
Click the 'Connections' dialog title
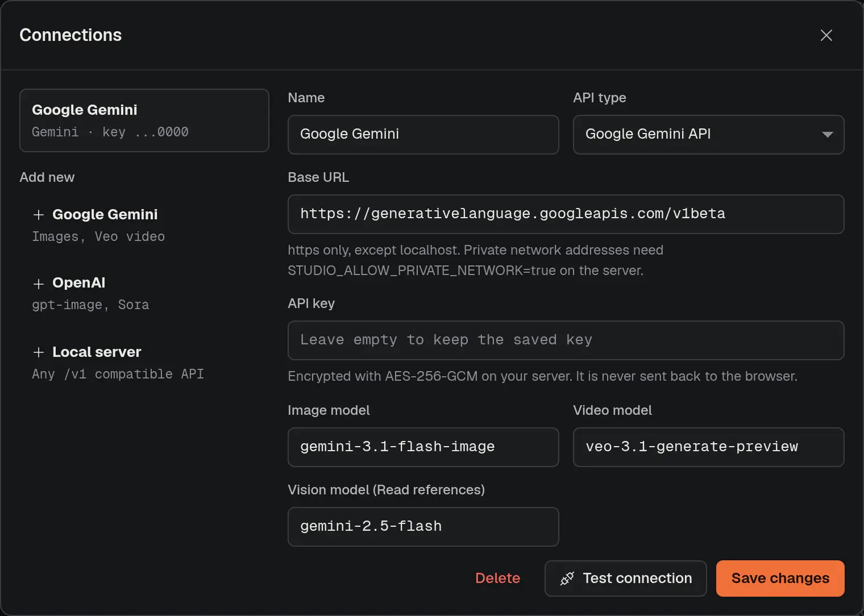[x=70, y=35]
